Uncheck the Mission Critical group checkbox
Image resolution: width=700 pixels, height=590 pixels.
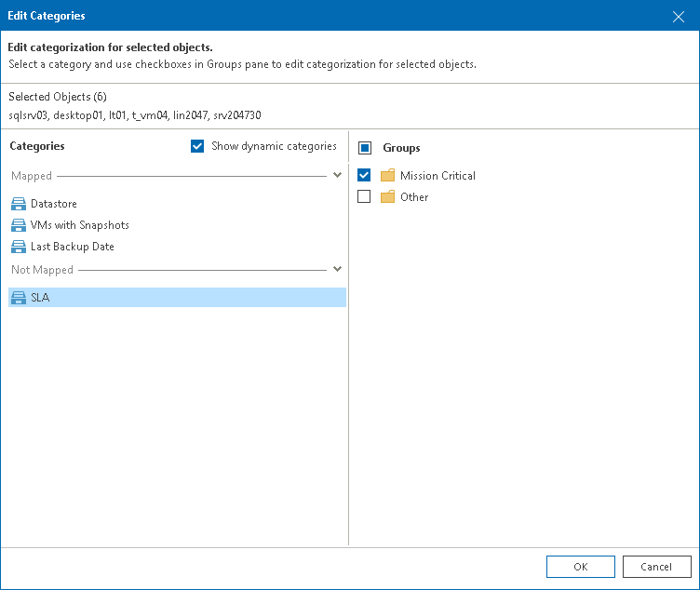(x=364, y=175)
